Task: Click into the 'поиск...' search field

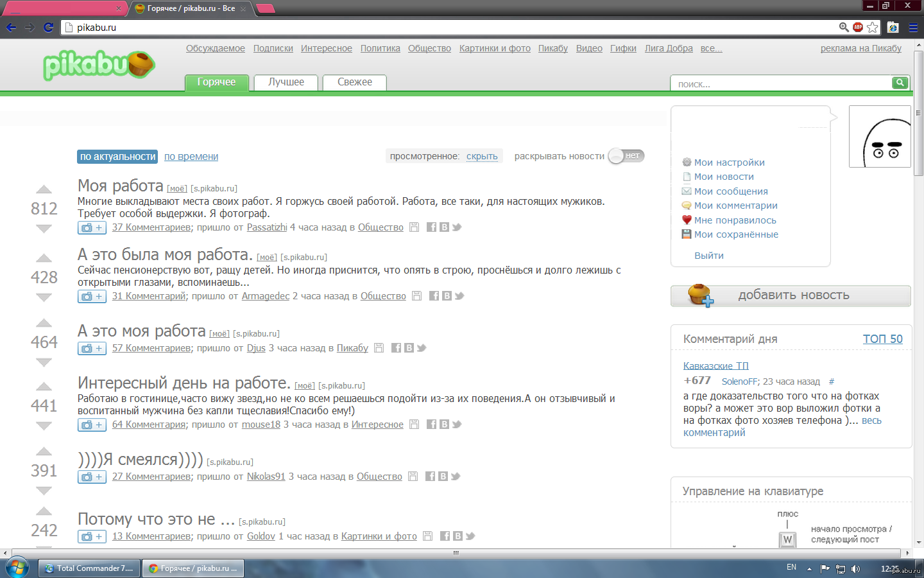Action: point(780,84)
